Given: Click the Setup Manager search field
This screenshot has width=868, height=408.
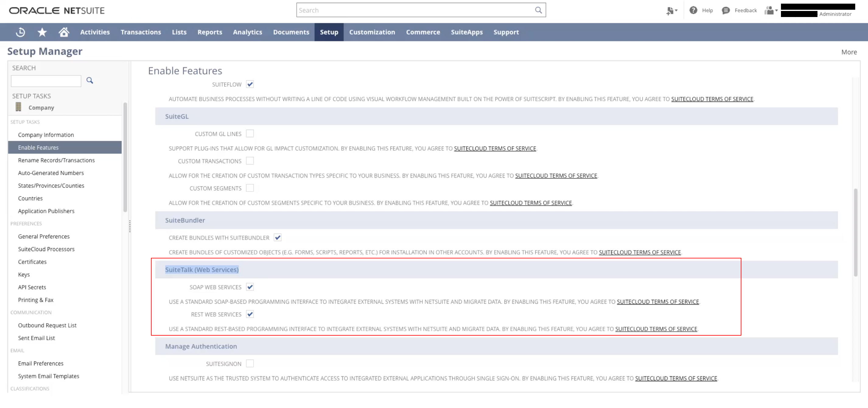Looking at the screenshot, I should tap(46, 81).
